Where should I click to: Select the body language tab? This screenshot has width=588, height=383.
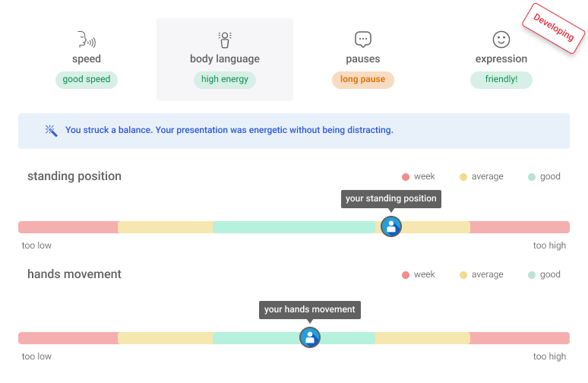coord(225,59)
